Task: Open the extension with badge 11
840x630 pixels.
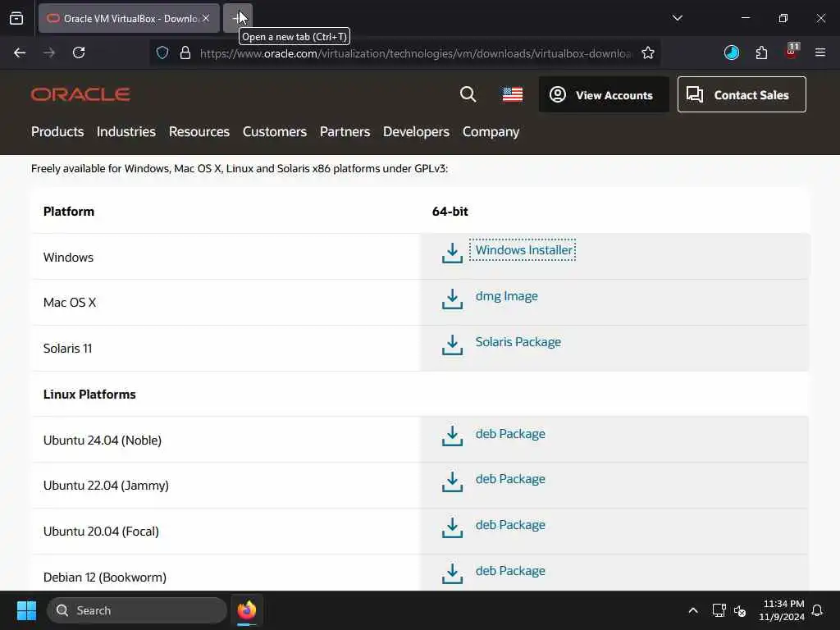Action: (x=792, y=51)
